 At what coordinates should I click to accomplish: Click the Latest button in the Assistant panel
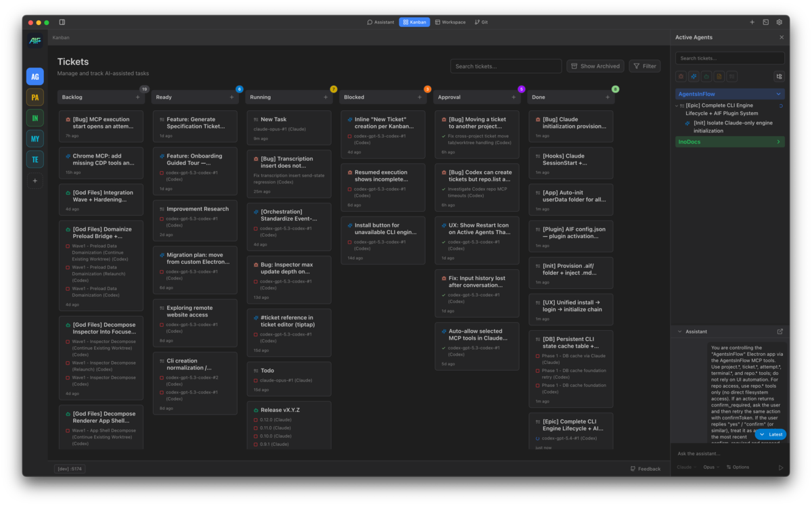point(770,434)
